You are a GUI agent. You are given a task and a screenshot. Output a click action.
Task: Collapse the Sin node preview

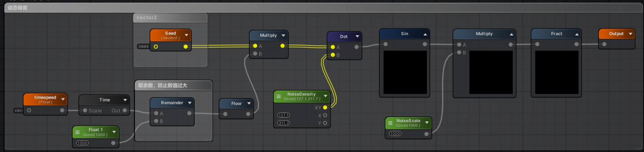pos(425,34)
